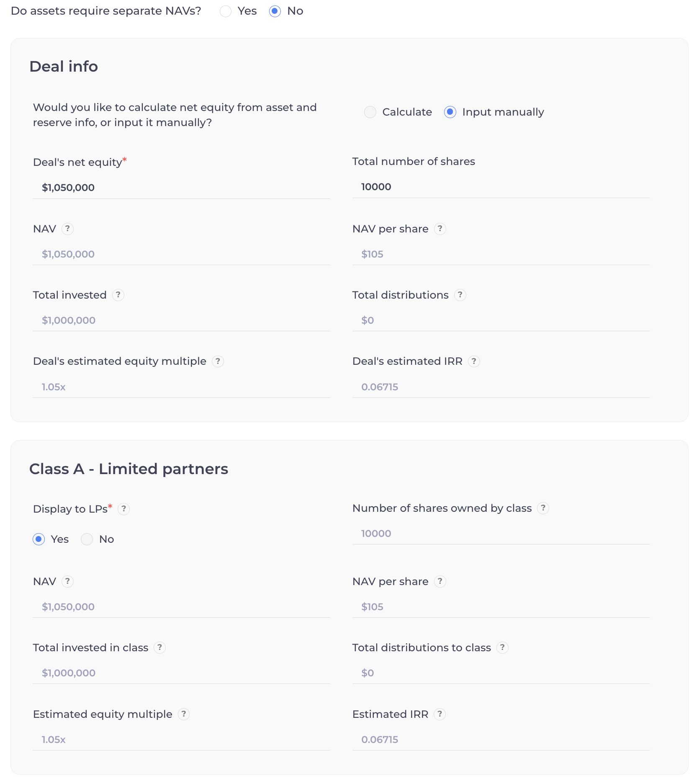Open the Display to LPs help tooltip
699x784 pixels.
click(x=123, y=509)
